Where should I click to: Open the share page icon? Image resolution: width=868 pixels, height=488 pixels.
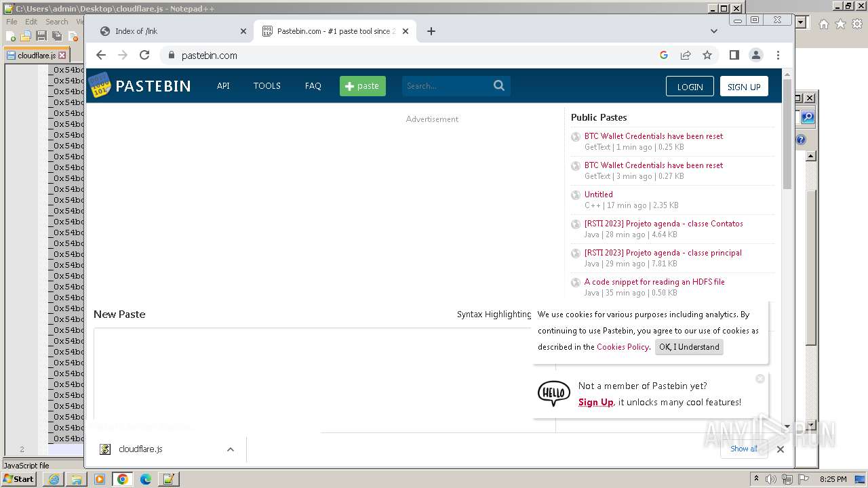pyautogui.click(x=686, y=55)
